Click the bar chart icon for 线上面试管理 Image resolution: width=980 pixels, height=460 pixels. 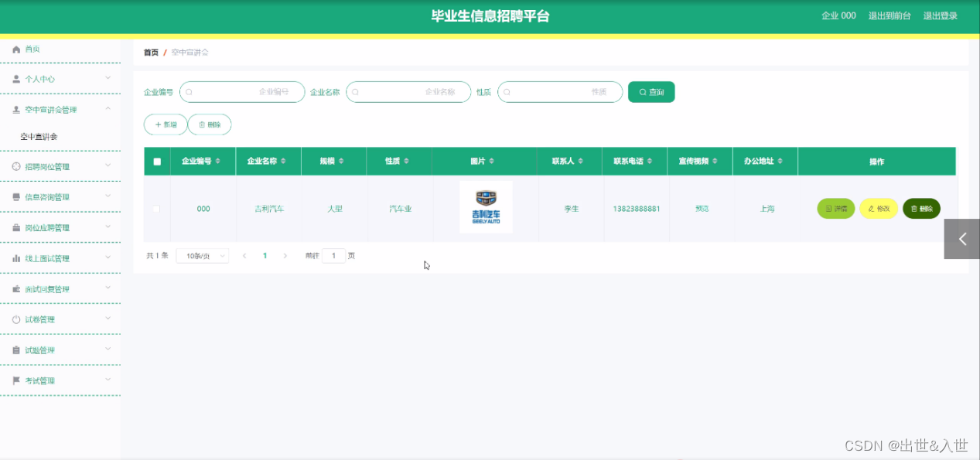coord(16,258)
